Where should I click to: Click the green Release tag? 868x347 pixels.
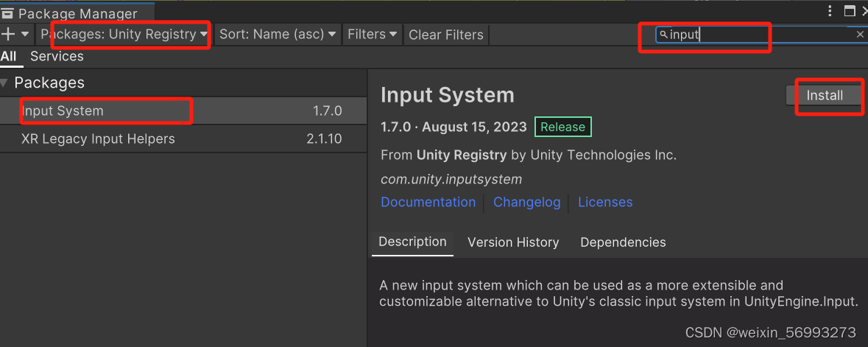pos(563,127)
